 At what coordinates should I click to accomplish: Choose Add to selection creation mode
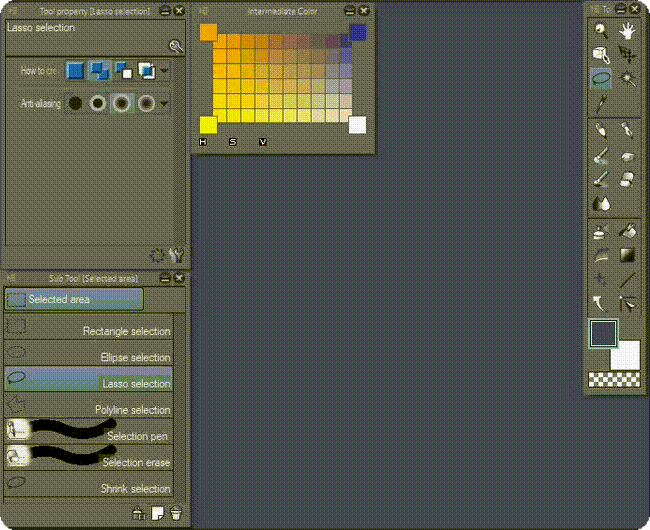click(99, 70)
